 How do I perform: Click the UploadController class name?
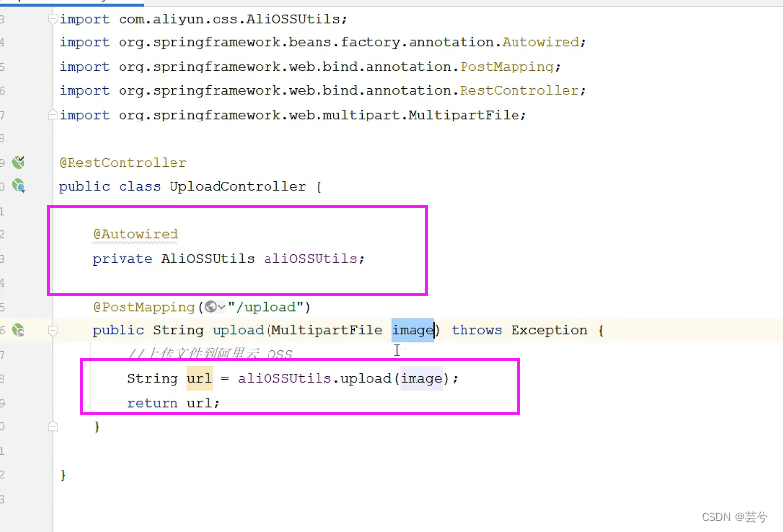click(237, 187)
